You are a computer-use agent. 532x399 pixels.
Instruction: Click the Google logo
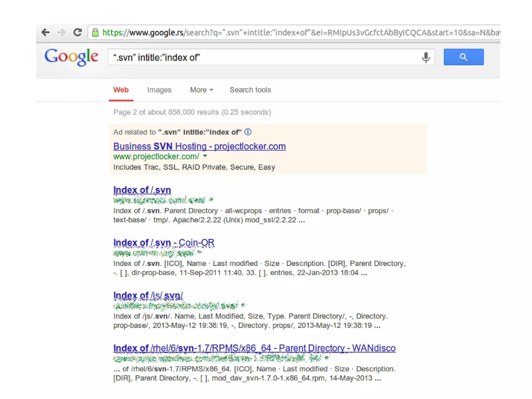[x=71, y=57]
